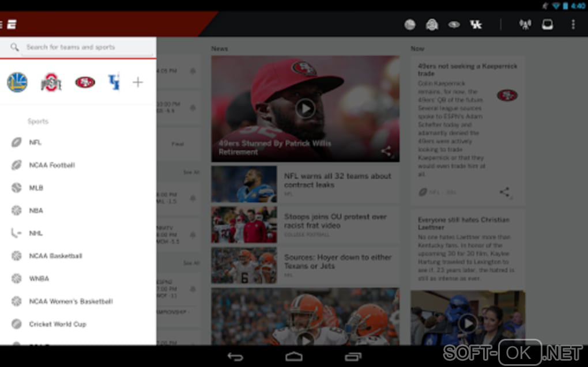The height and width of the screenshot is (367, 588).
Task: Tap the Android back button
Action: coord(235,357)
